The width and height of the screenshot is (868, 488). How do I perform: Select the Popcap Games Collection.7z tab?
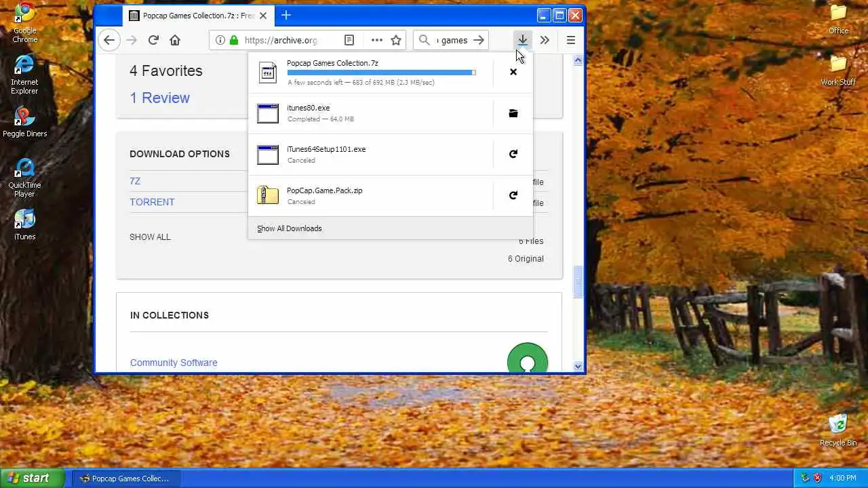(x=198, y=16)
